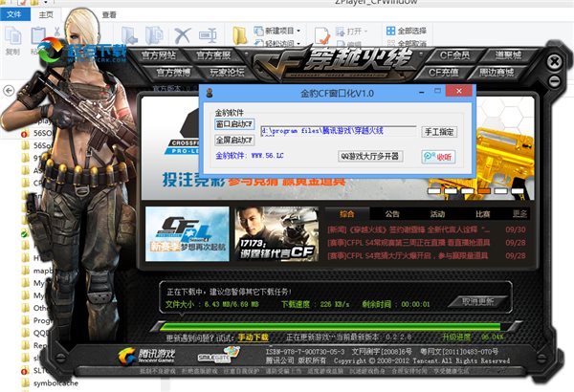This screenshot has width=574, height=392.
Task: Click the 手动下载 link
Action: 254,338
